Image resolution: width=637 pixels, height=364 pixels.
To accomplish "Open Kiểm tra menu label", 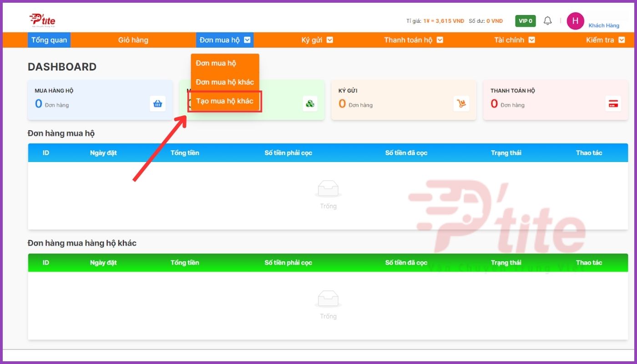I will click(x=600, y=40).
